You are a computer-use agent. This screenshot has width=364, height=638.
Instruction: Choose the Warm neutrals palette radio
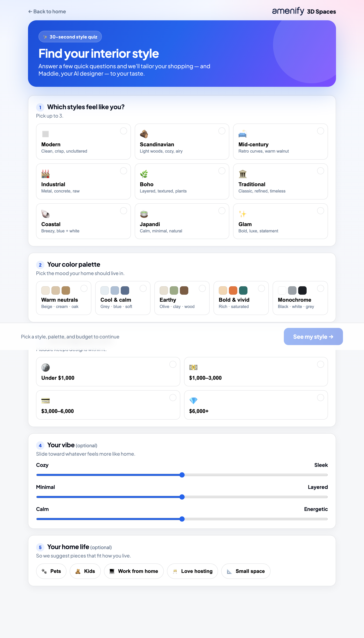pos(84,288)
